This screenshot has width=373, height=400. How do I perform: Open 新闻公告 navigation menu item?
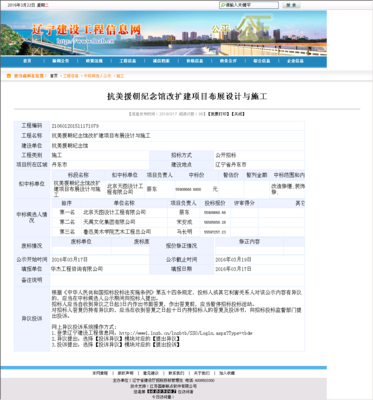(61, 61)
